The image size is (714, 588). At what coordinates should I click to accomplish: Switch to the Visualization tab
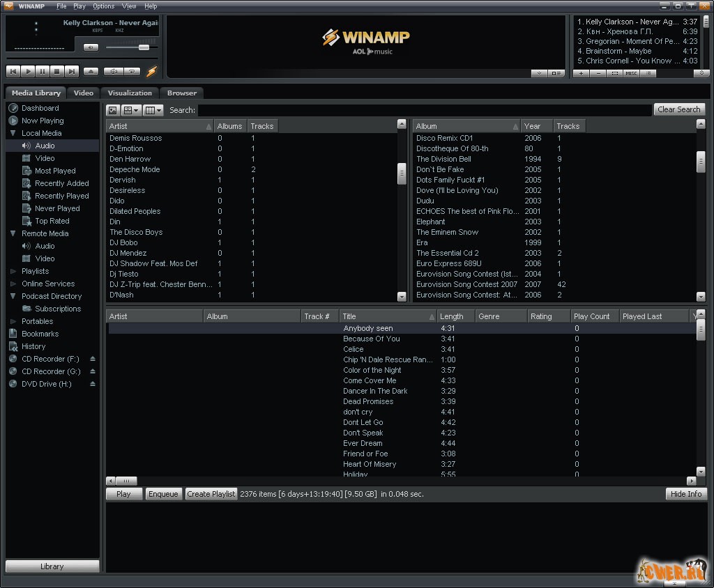(130, 93)
